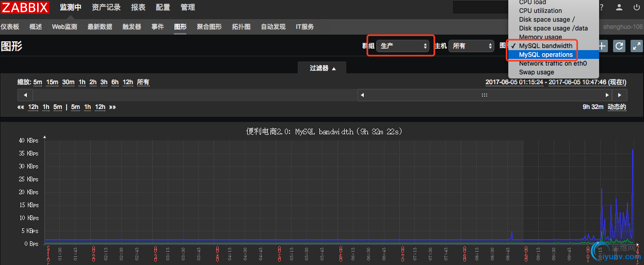Open the 群组 dropdown showing 生产
This screenshot has width=644, height=265.
[403, 46]
